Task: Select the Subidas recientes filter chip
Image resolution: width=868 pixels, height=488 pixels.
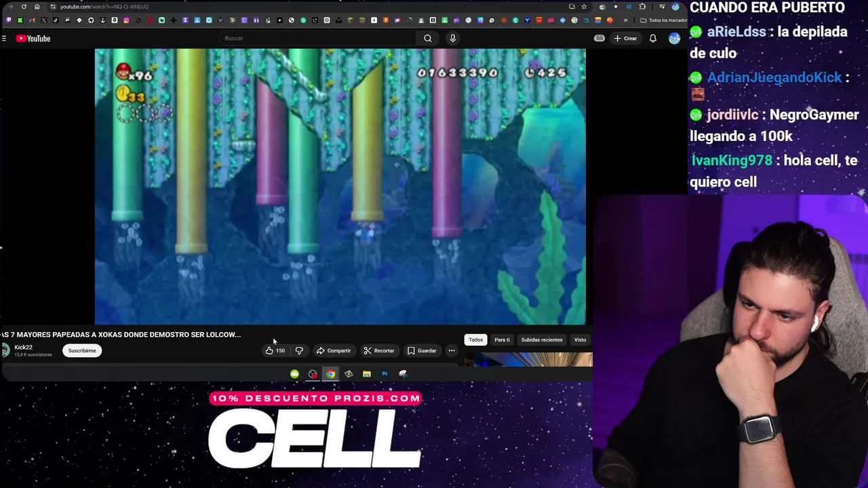Action: tap(542, 340)
